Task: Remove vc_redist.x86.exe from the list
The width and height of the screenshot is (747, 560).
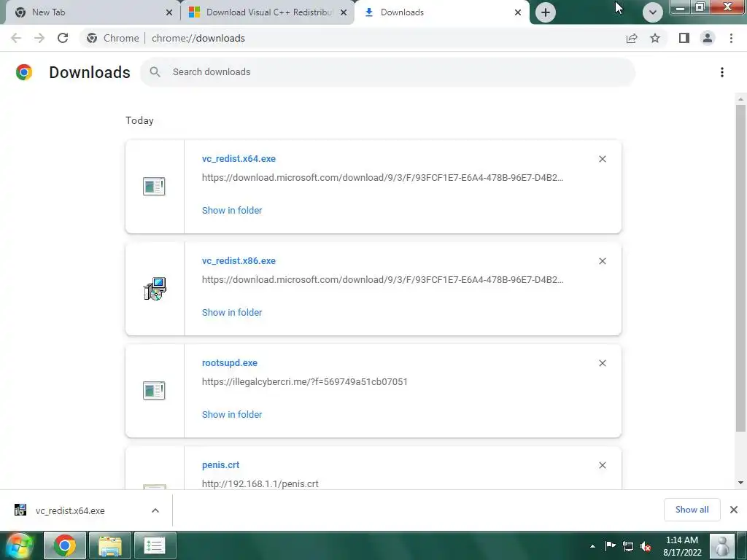Action: point(602,261)
